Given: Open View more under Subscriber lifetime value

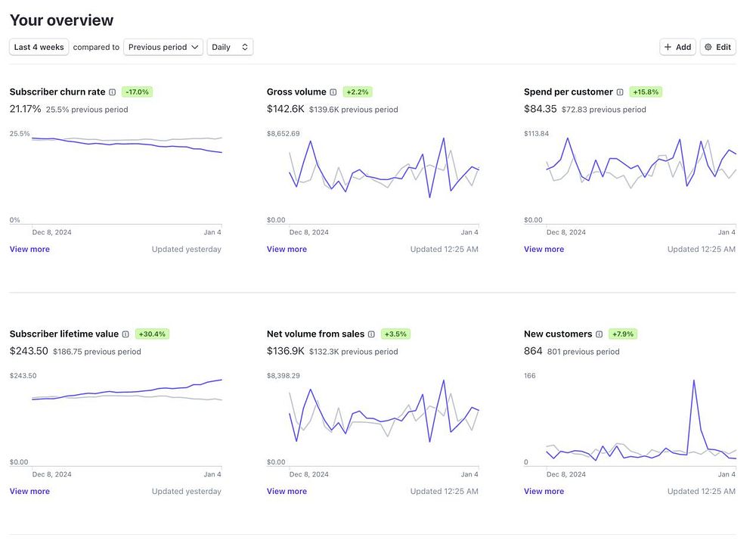Looking at the screenshot, I should 29,491.
